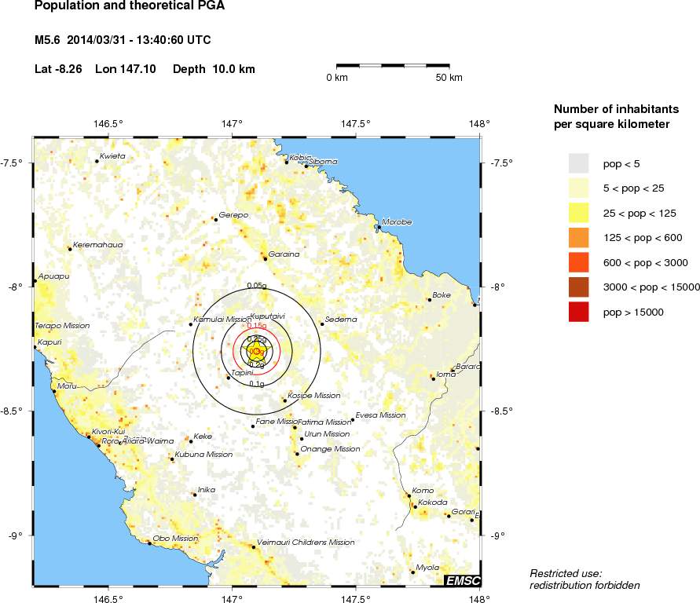
Task: Click the 50 km scale bar
Action: [x=393, y=66]
